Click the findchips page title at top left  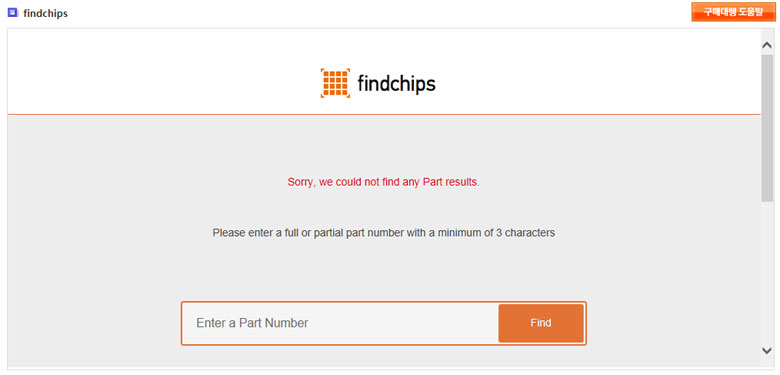(x=45, y=13)
